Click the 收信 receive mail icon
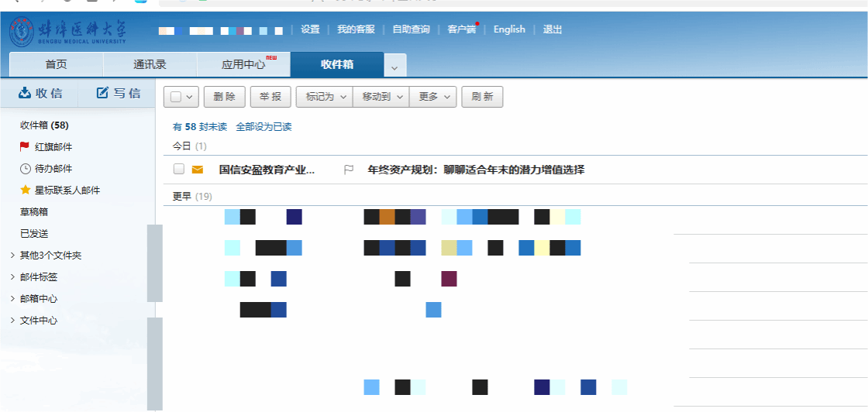The height and width of the screenshot is (412, 868). click(x=25, y=94)
